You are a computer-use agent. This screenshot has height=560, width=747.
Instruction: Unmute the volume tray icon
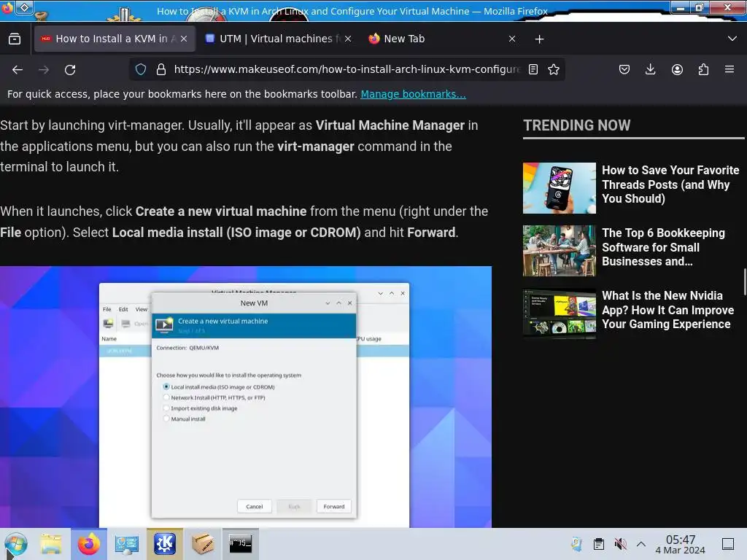tap(620, 544)
